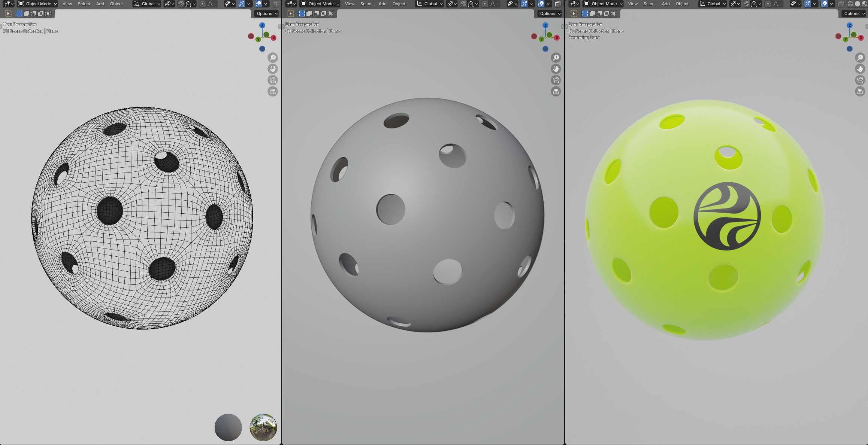
Task: Open Object menu in rendered viewport
Action: point(682,4)
